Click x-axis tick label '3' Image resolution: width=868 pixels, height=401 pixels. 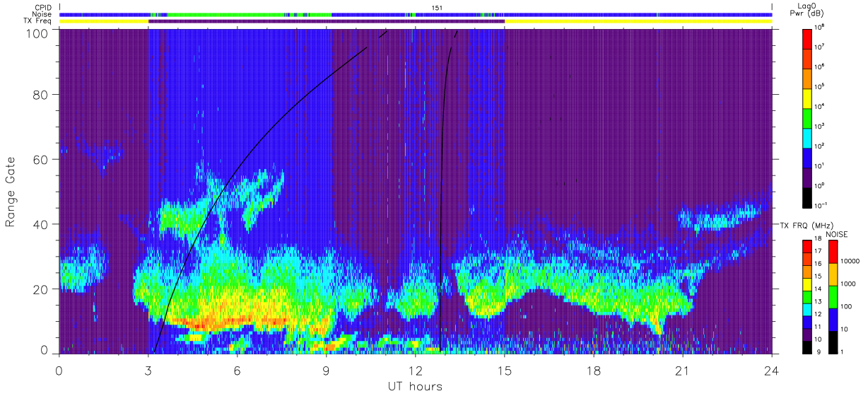148,371
